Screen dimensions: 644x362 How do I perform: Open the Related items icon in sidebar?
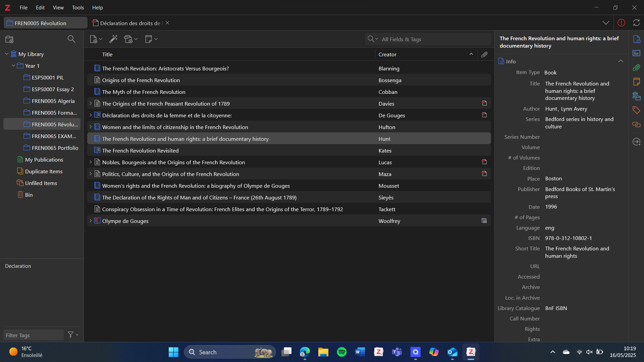tap(636, 125)
